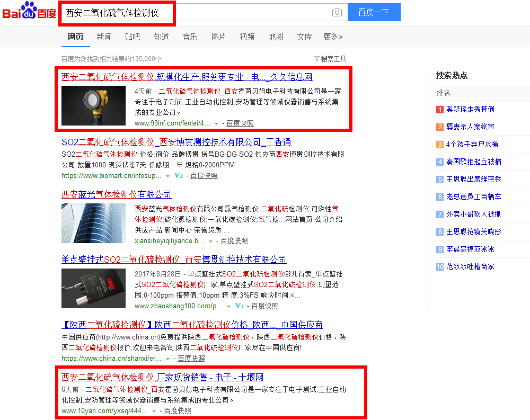Screen dimensions: 530x420
Task: Click the Baidu logo
Action: click(x=29, y=11)
